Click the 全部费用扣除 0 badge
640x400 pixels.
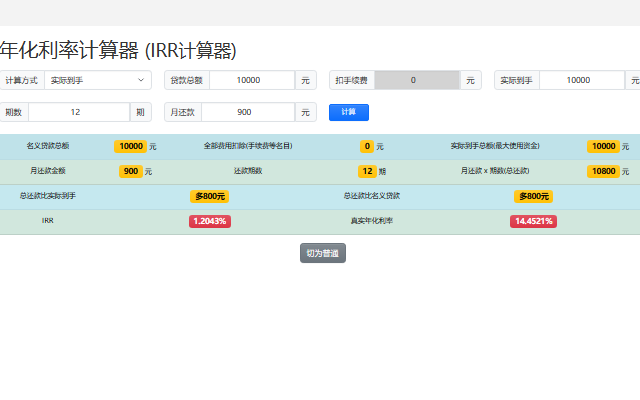click(x=367, y=146)
